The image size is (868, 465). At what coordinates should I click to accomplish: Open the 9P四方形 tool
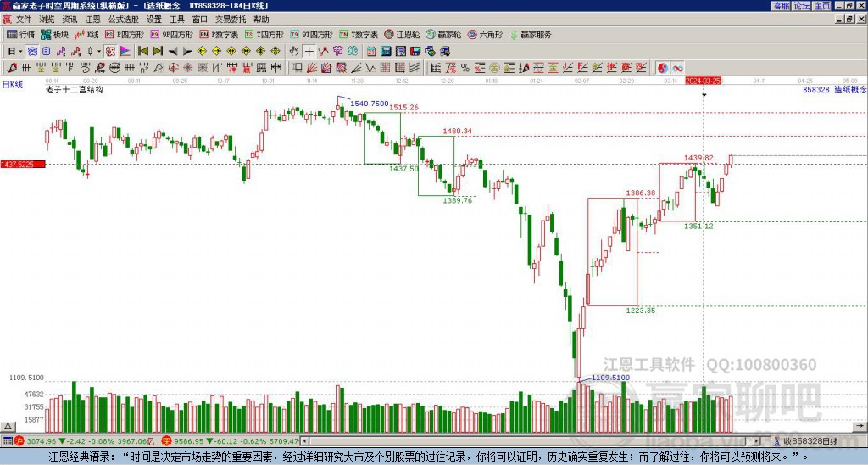[171, 34]
